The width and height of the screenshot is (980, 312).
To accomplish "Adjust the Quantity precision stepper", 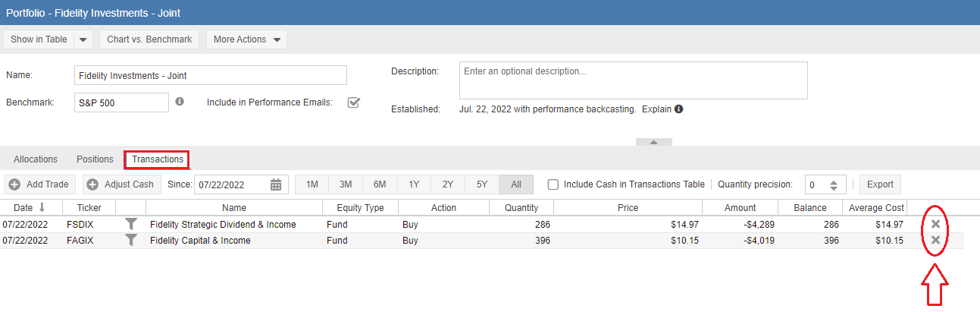I will coord(833,184).
